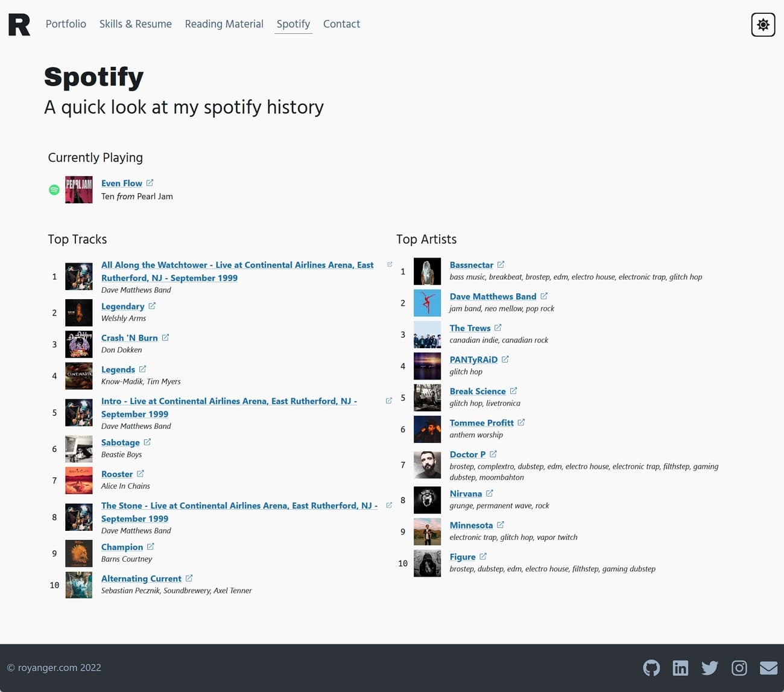Image resolution: width=784 pixels, height=692 pixels.
Task: Open the Nirvana artist link
Action: click(466, 494)
